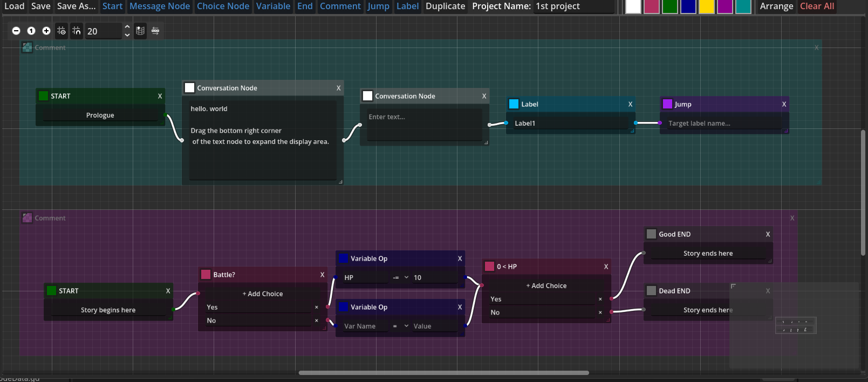The image size is (868, 382).
Task: Remove Yes choice in Battle? node
Action: tap(316, 307)
